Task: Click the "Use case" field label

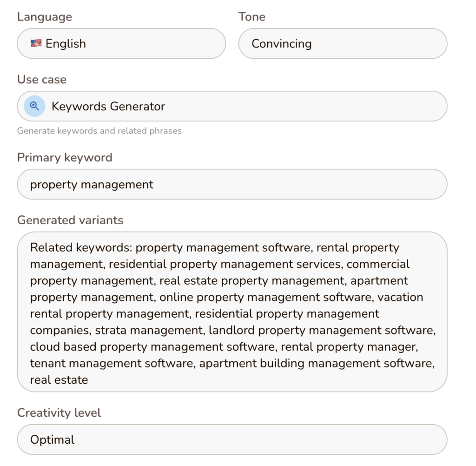Action: coord(42,80)
